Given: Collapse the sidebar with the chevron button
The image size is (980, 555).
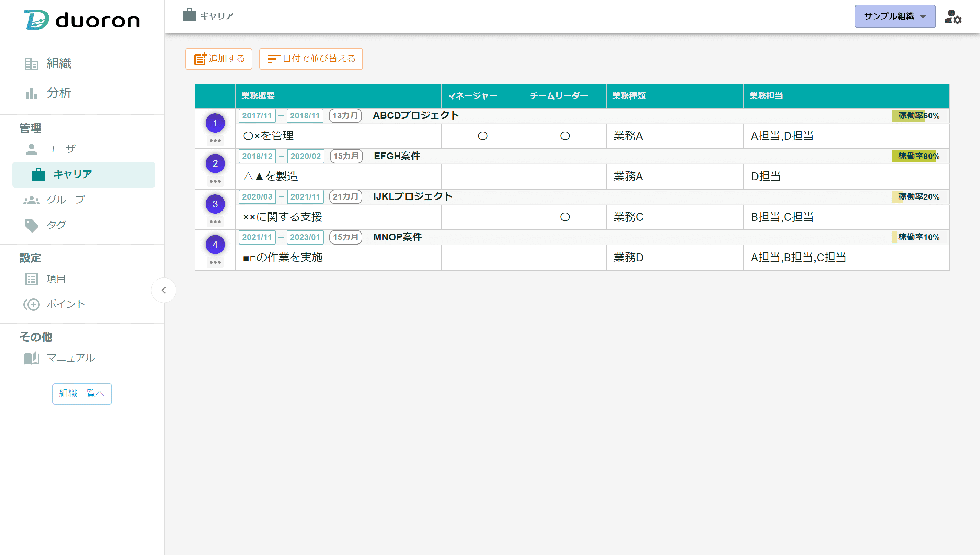Looking at the screenshot, I should 164,290.
